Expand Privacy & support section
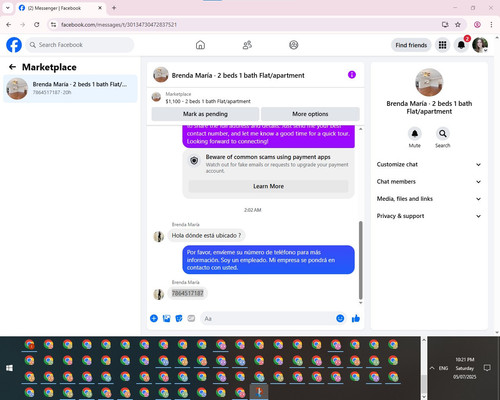The width and height of the screenshot is (500, 400). 429,216
